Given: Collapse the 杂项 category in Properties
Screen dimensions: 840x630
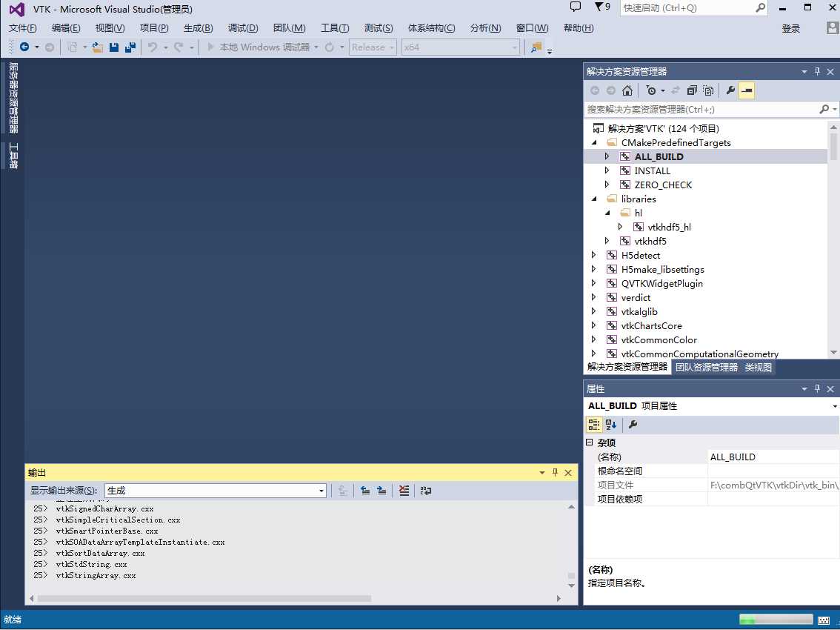Looking at the screenshot, I should [590, 442].
